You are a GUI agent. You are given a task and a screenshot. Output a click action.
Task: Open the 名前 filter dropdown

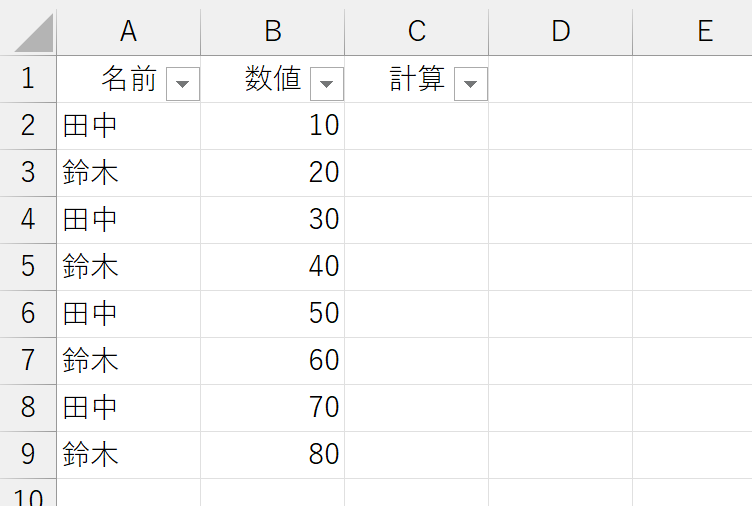point(183,84)
